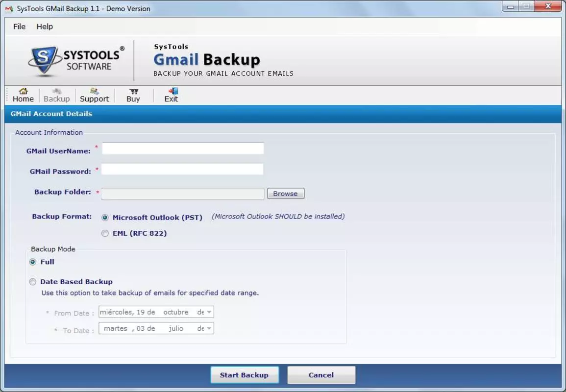
Task: Choose Date Based Backup mode
Action: pyautogui.click(x=33, y=282)
